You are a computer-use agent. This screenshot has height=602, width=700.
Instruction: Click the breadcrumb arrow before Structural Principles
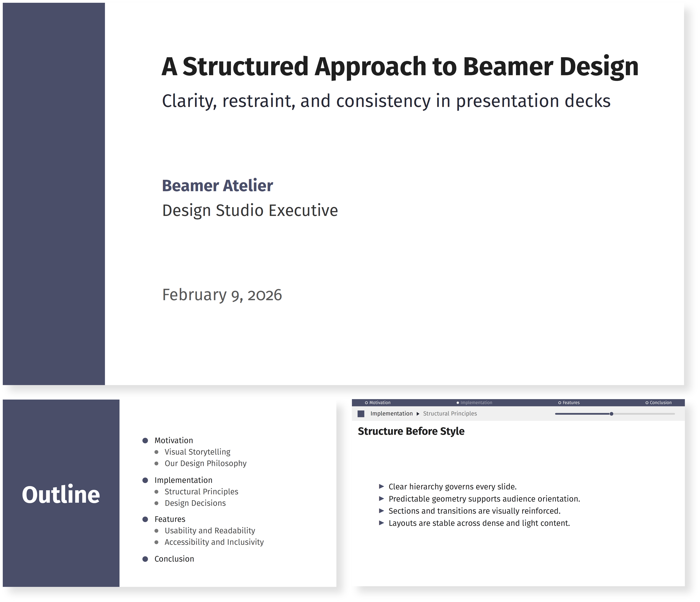(418, 414)
